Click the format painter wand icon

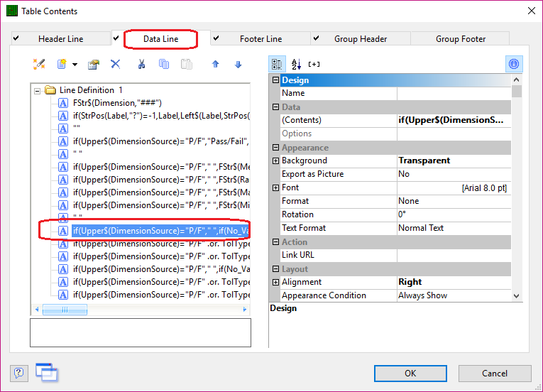tap(39, 64)
